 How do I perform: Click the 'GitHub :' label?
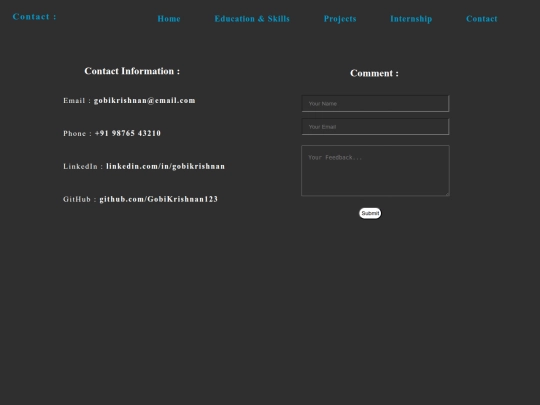80,199
